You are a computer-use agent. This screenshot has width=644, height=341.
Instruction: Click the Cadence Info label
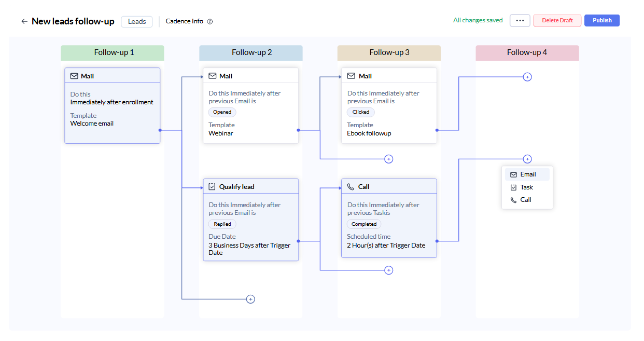185,21
